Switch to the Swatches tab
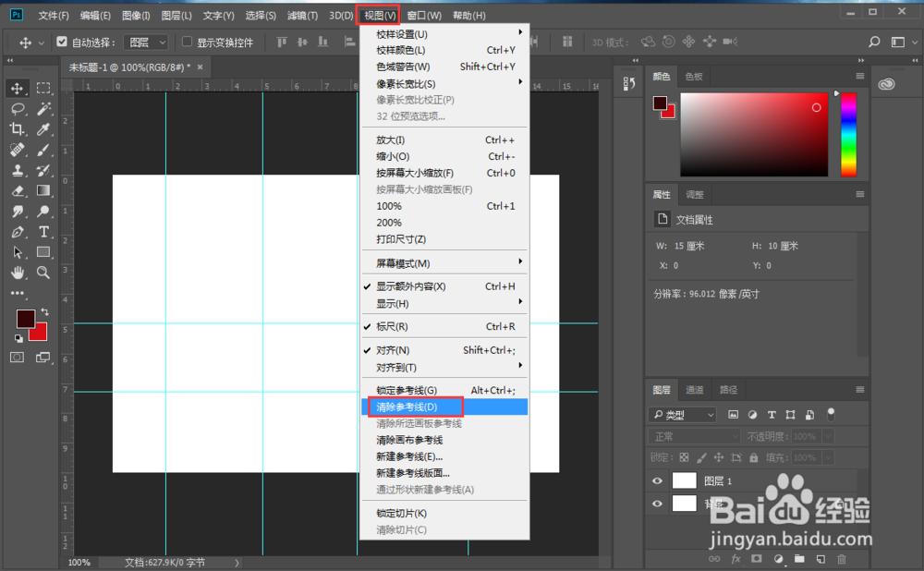924x571 pixels. coord(694,76)
